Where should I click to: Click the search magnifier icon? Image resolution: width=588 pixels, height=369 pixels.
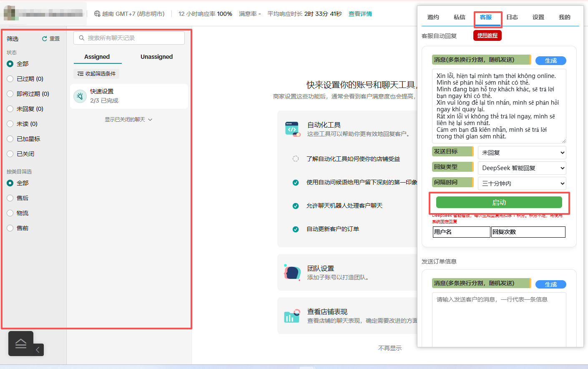pos(82,38)
